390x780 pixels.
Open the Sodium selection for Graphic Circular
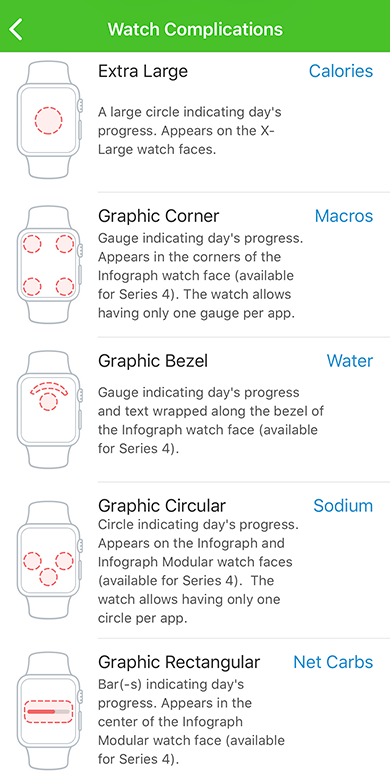(x=343, y=506)
